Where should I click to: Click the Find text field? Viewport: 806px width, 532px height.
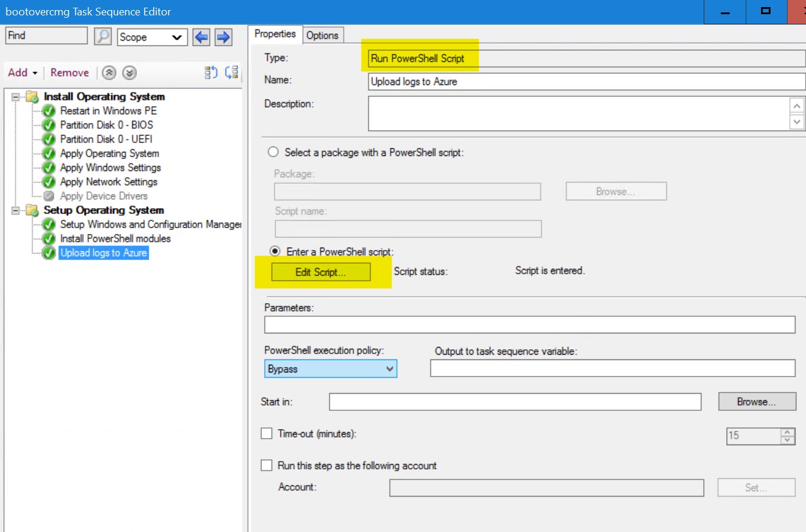tap(46, 35)
